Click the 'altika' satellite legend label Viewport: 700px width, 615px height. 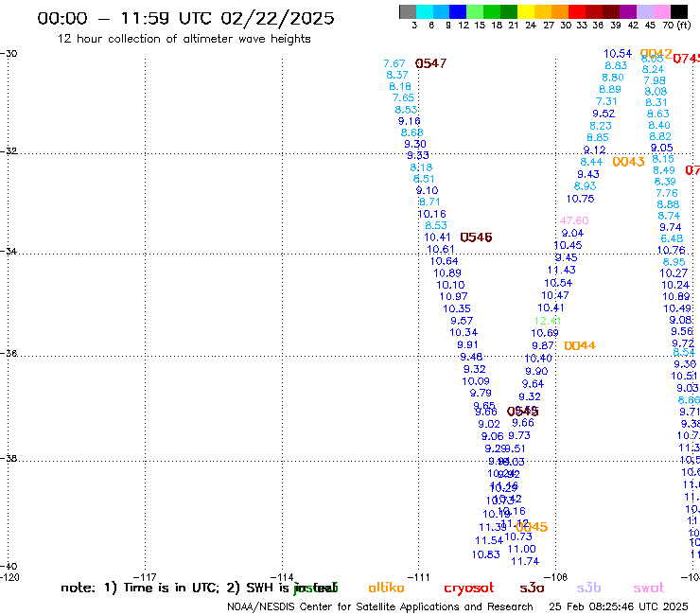[386, 588]
